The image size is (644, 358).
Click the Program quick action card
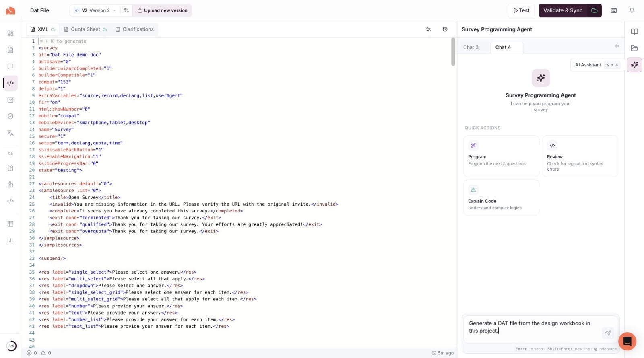click(501, 156)
